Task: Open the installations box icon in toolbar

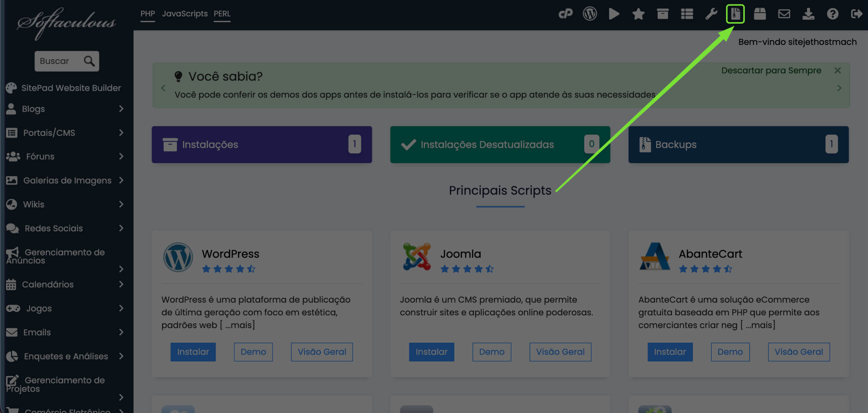Action: 663,14
